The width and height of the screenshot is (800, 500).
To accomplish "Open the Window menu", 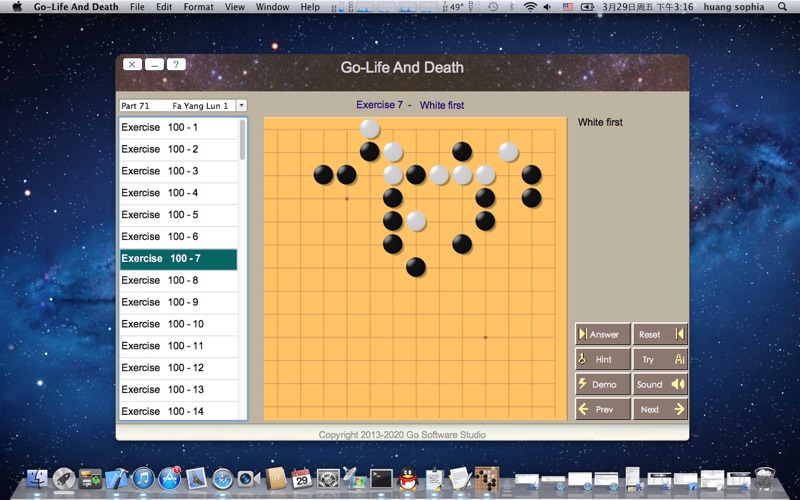I will tap(272, 7).
